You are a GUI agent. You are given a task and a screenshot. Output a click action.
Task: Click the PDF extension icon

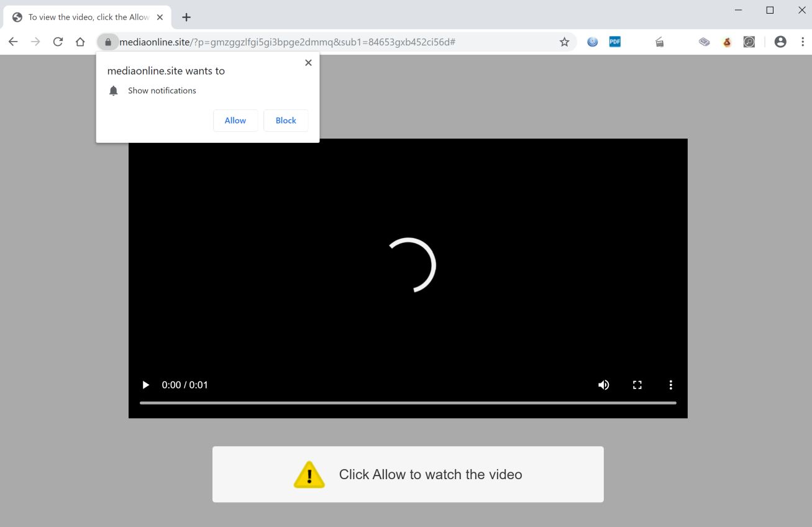tap(614, 42)
